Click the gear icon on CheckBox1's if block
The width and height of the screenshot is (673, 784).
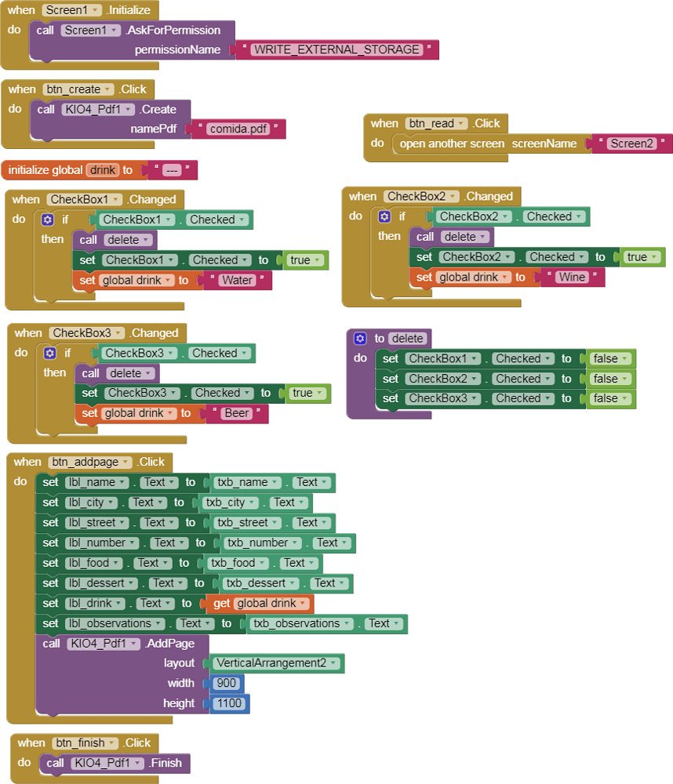(49, 220)
